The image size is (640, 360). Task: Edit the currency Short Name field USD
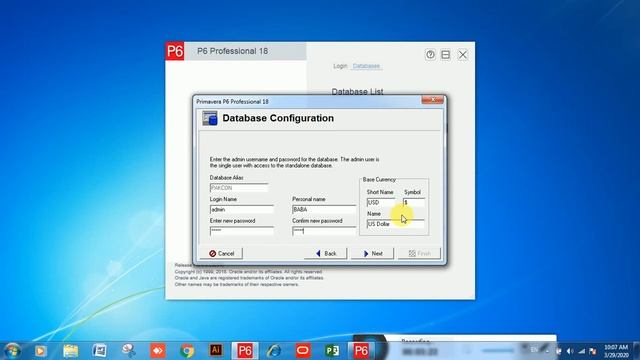point(381,202)
